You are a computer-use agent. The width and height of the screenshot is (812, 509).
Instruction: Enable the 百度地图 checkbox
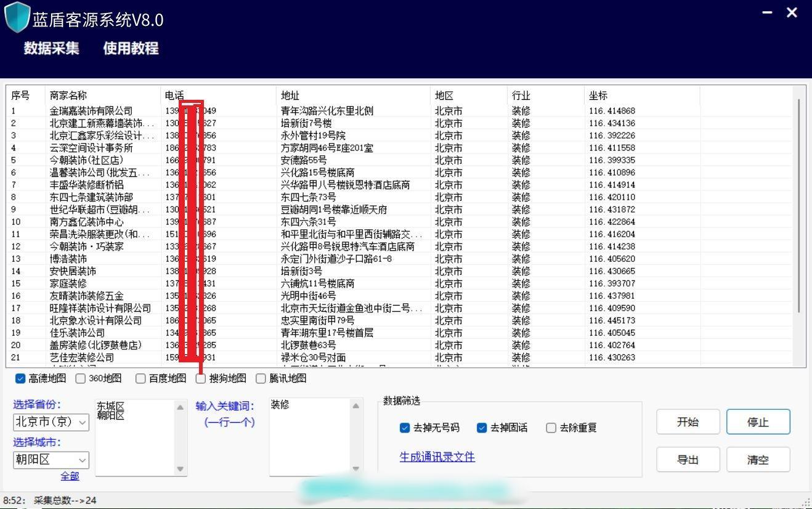tap(140, 378)
